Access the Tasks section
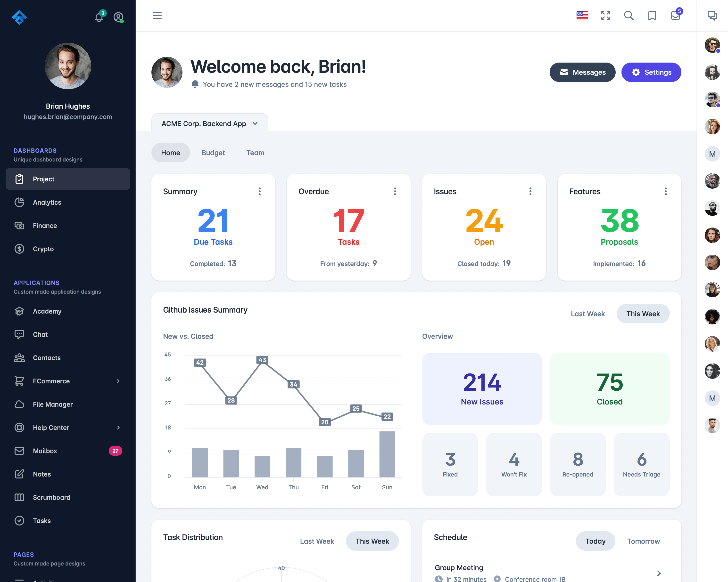 (x=41, y=520)
